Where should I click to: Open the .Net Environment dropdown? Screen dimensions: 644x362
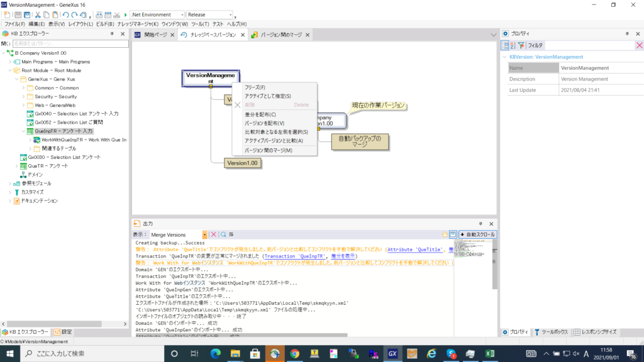pyautogui.click(x=182, y=15)
